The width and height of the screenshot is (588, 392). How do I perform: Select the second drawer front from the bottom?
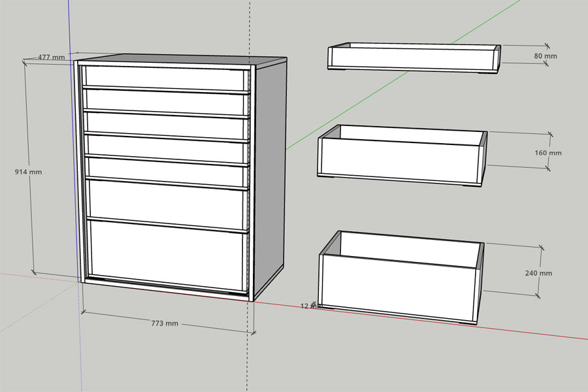click(x=167, y=203)
